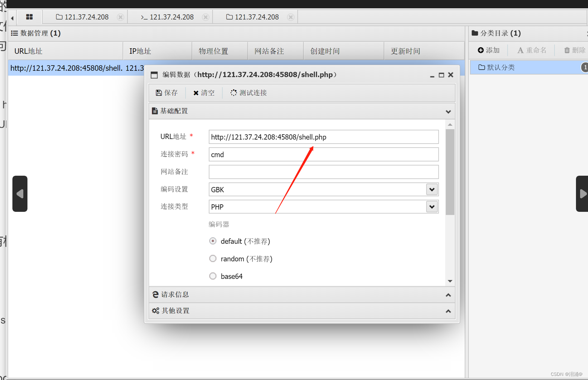Click the dialog vertical scrollbar thumb
This screenshot has width=588, height=380.
[450, 172]
